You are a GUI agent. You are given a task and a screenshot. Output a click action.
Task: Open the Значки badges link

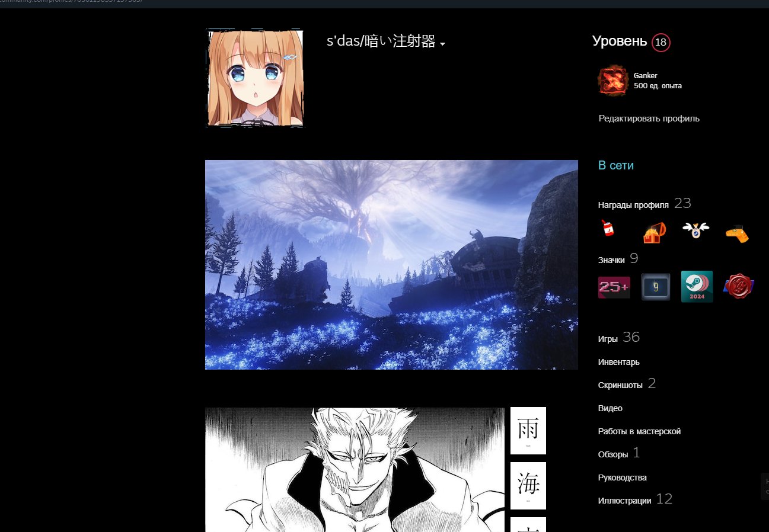point(611,260)
